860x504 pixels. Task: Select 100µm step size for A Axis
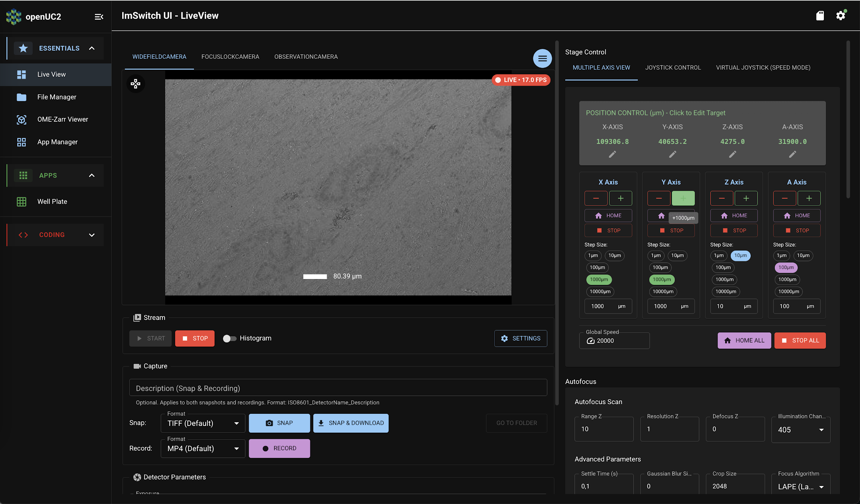(786, 267)
